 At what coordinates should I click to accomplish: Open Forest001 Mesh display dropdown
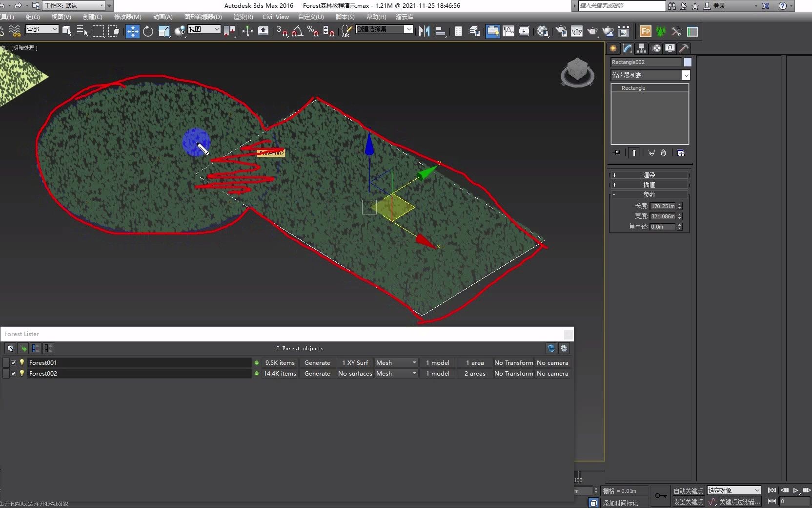tap(414, 363)
